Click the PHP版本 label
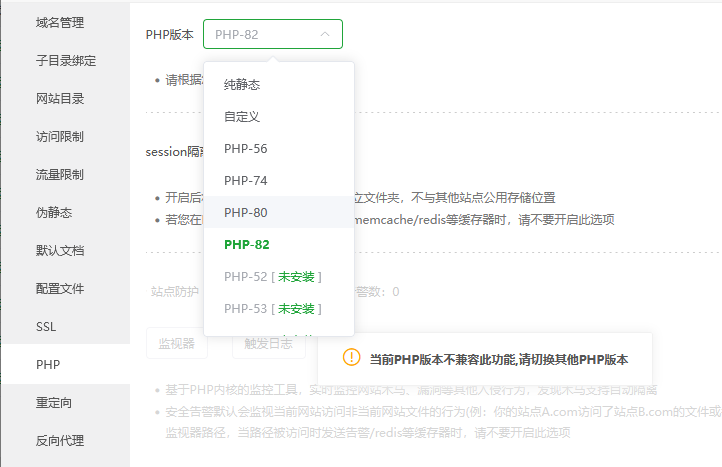The image size is (722, 467). (x=169, y=35)
